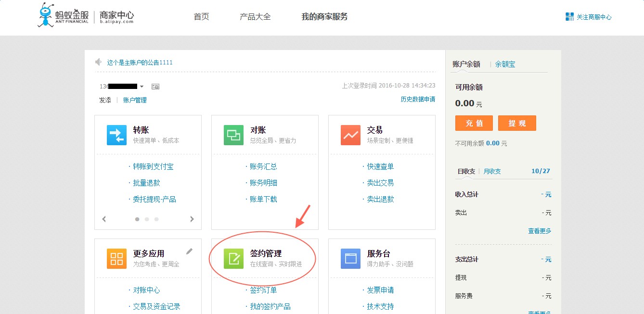Switch to 月收支 monthly view
This screenshot has width=644, height=314.
pos(492,171)
